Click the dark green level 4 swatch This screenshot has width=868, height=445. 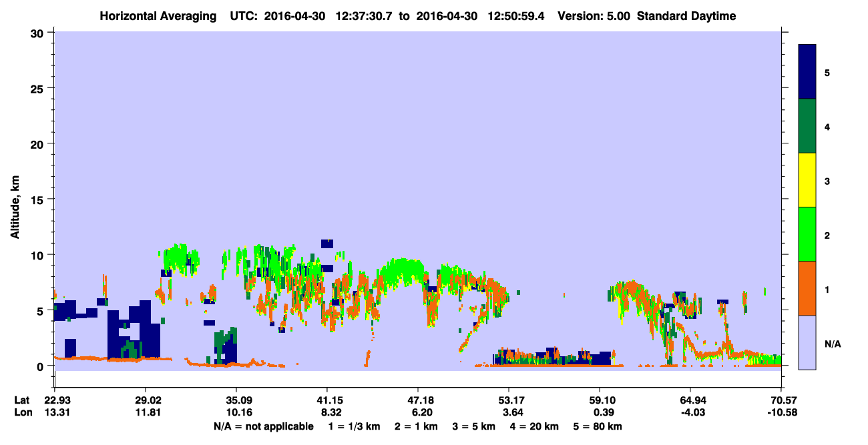click(807, 126)
